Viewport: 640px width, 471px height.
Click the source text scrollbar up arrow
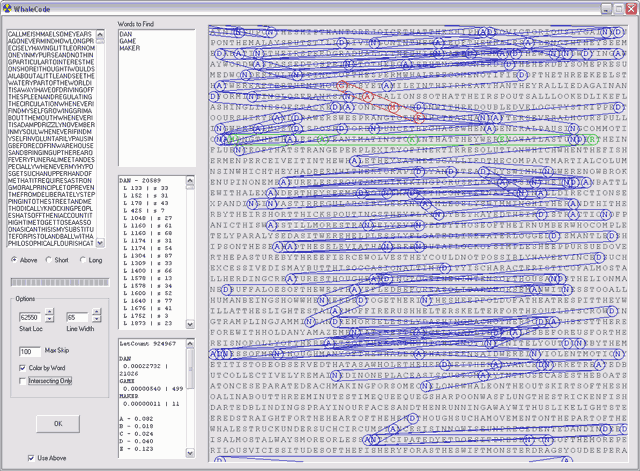[x=100, y=34]
